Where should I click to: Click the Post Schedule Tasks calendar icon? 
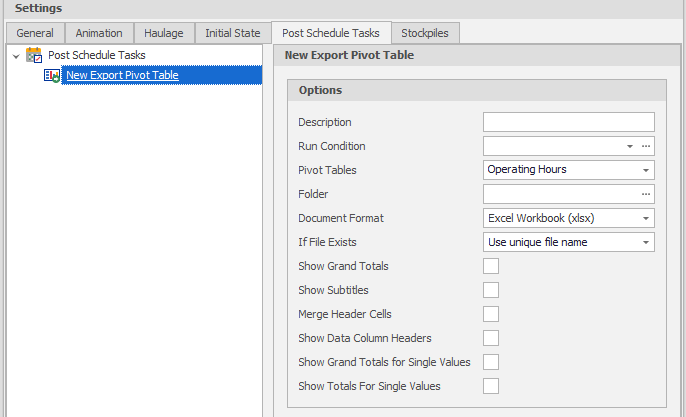pyautogui.click(x=34, y=56)
